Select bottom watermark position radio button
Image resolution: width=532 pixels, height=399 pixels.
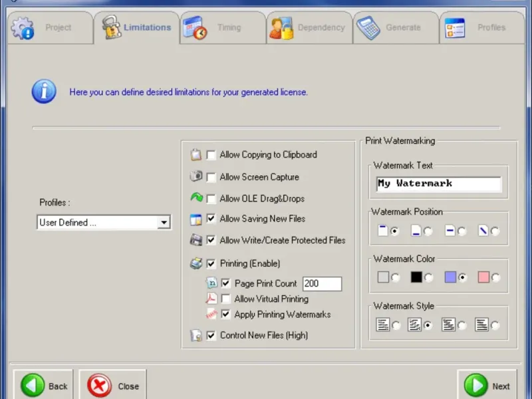point(428,231)
